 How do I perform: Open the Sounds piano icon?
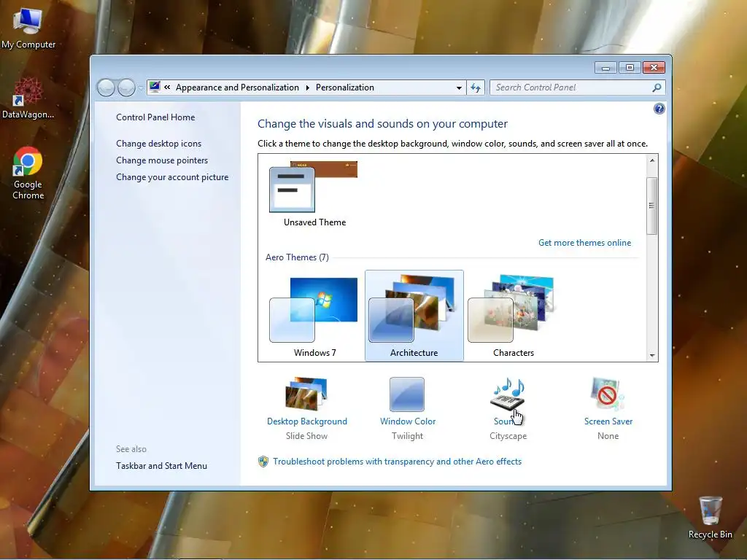508,394
